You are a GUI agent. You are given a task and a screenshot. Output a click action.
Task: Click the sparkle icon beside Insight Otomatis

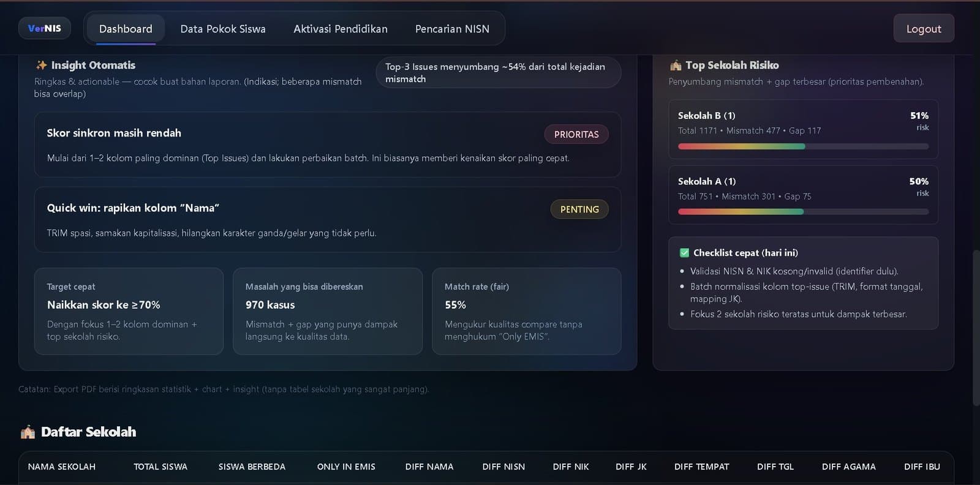pyautogui.click(x=41, y=65)
